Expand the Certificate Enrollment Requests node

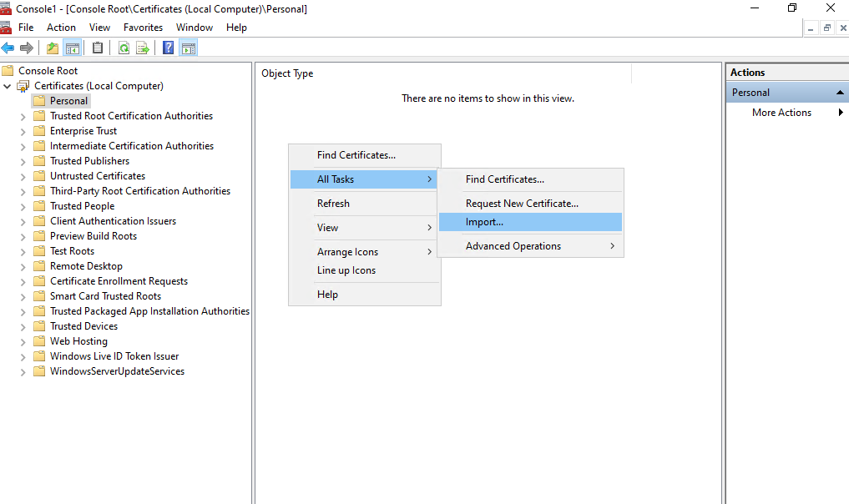23,282
